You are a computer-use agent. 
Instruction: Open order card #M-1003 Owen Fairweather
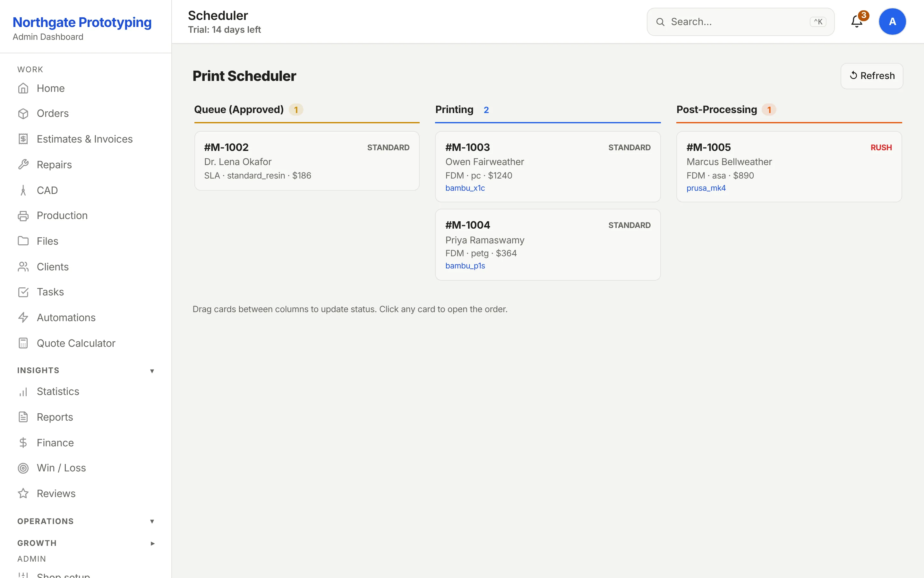pos(548,167)
